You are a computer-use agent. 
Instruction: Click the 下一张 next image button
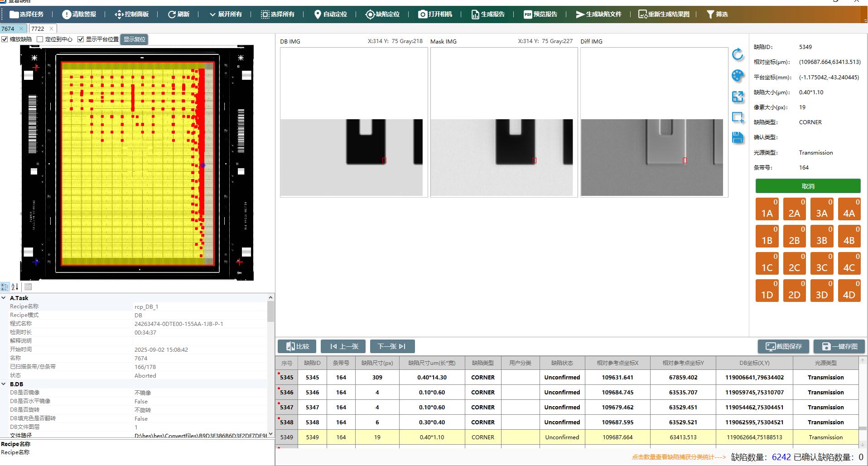click(392, 346)
